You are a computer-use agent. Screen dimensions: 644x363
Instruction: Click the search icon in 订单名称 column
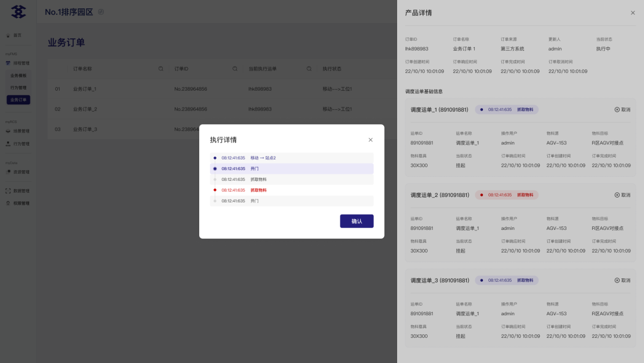pyautogui.click(x=161, y=69)
